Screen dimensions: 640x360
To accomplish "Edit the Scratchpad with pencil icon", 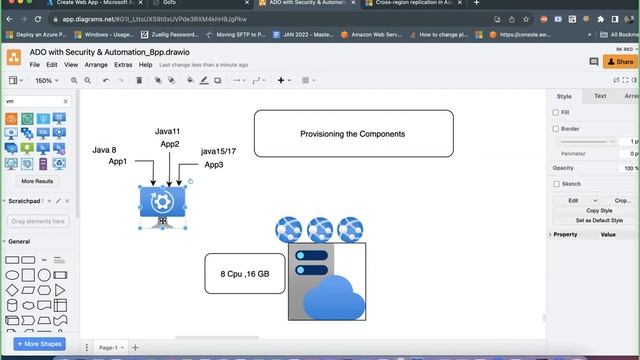I will (x=58, y=201).
